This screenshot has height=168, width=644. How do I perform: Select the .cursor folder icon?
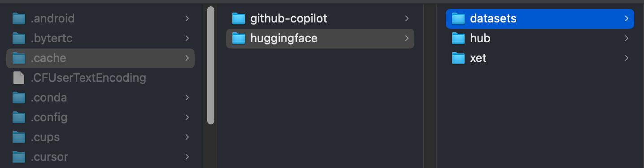19,157
